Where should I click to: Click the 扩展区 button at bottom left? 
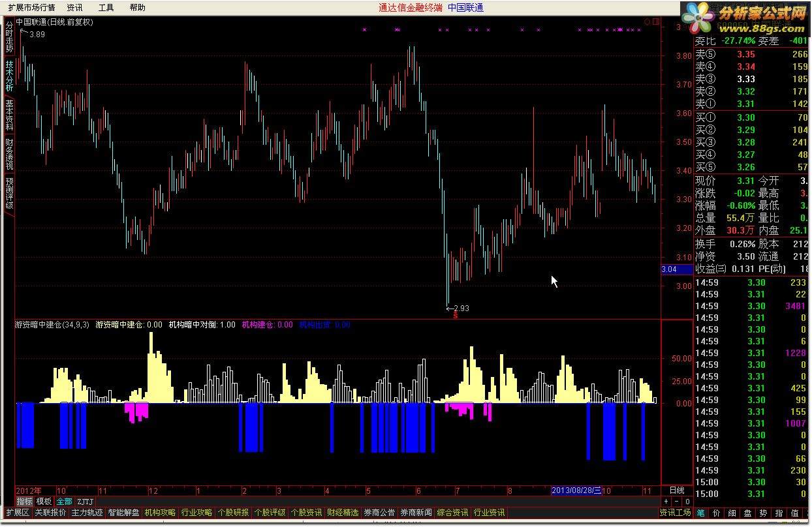(x=18, y=513)
